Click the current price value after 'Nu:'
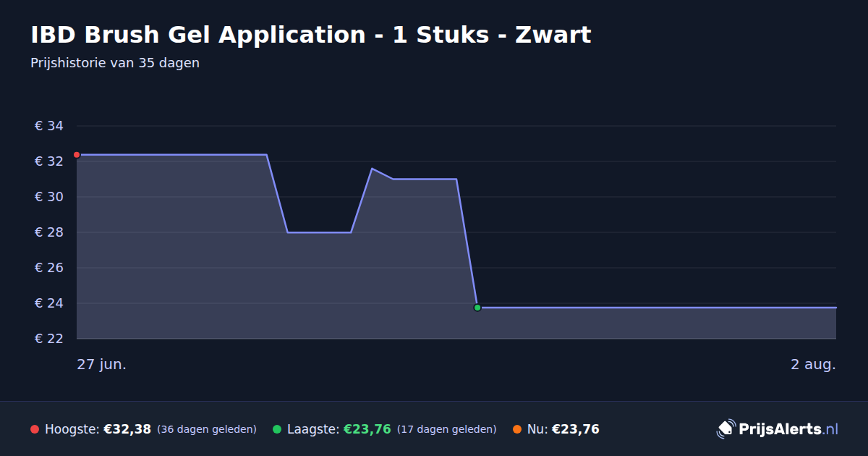Screen dimensions: 868x456 point(576,429)
